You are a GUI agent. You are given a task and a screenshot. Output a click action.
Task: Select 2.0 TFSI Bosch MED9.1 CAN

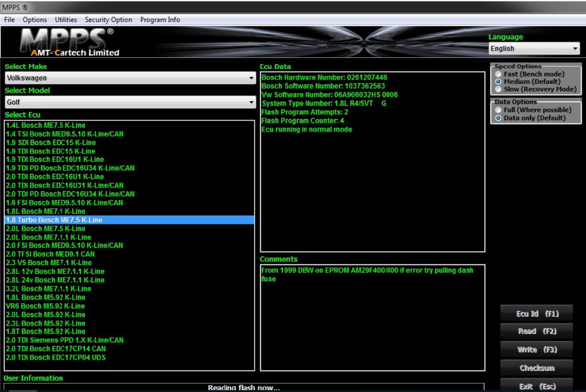click(130, 254)
